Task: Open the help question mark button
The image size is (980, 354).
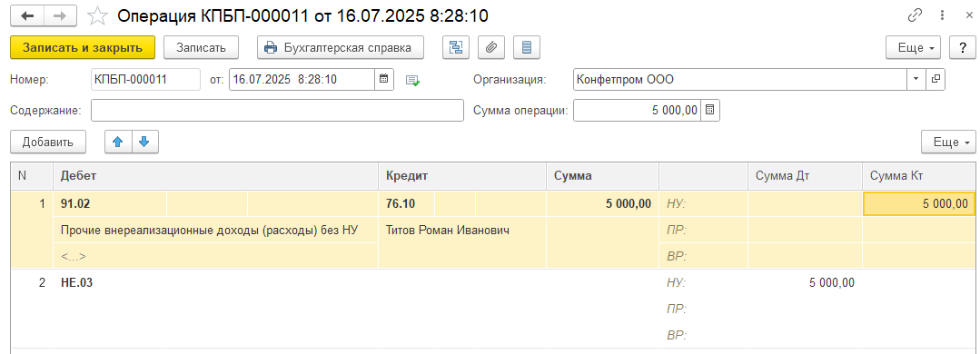Action: coord(963,47)
